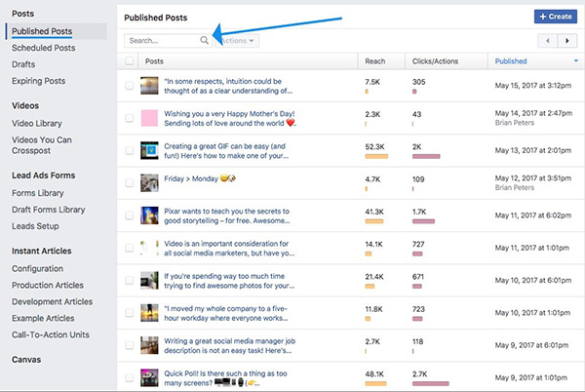Open Scheduled Posts in the sidebar

tap(45, 48)
